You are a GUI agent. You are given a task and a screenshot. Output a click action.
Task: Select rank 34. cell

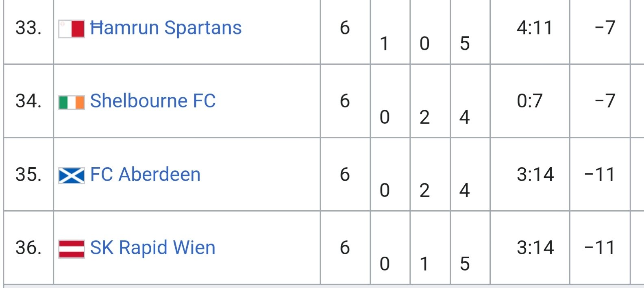click(28, 101)
